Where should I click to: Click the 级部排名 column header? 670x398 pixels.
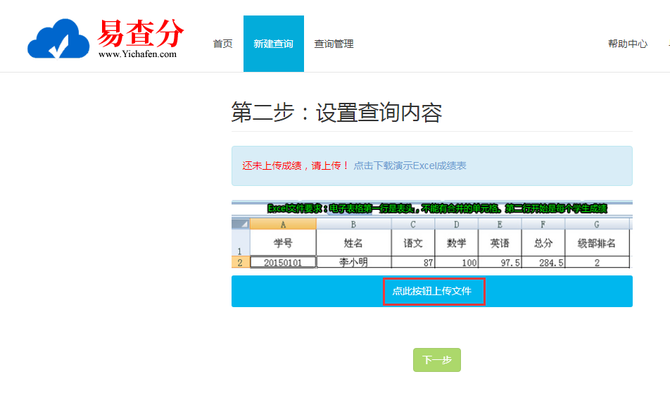(x=597, y=243)
